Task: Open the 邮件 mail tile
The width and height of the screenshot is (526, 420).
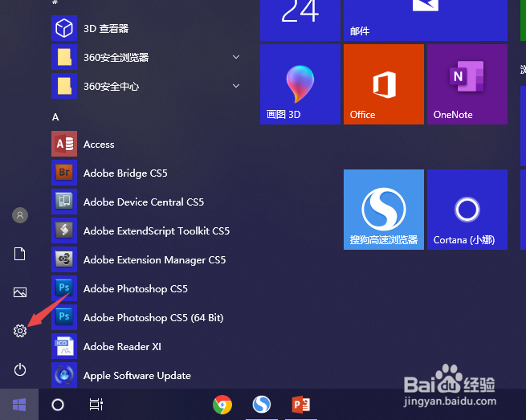Action: [426, 20]
